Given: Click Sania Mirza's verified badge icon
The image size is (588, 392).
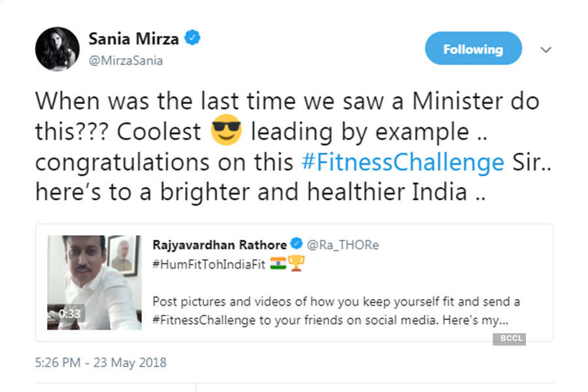Looking at the screenshot, I should point(193,38).
